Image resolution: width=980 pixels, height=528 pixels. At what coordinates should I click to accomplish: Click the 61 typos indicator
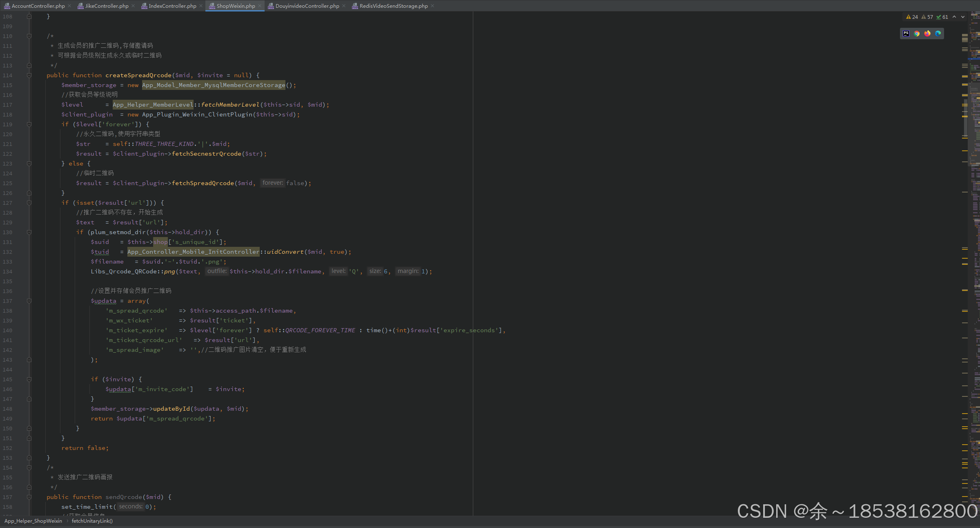[x=942, y=17]
